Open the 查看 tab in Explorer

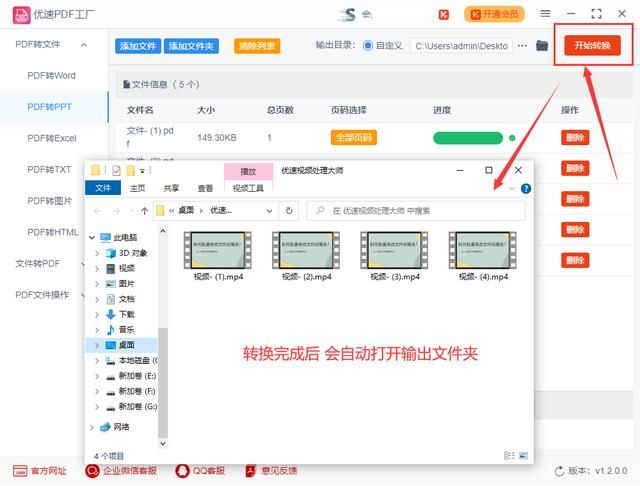[205, 188]
